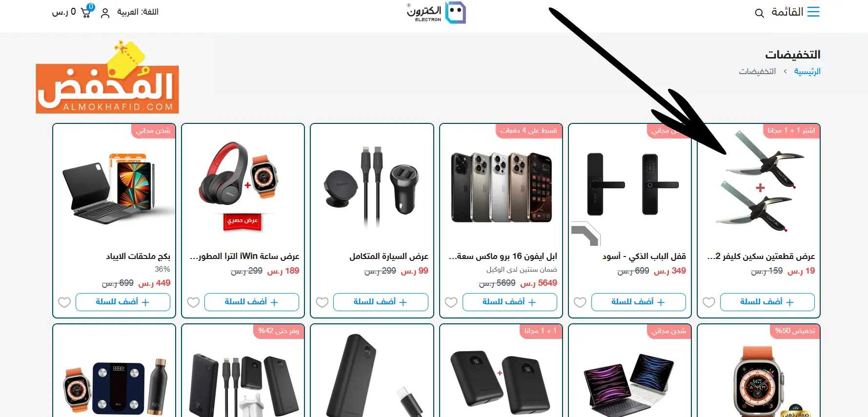Click the Almokhafid.com orange banner logo
868x417 pixels.
coord(107,78)
